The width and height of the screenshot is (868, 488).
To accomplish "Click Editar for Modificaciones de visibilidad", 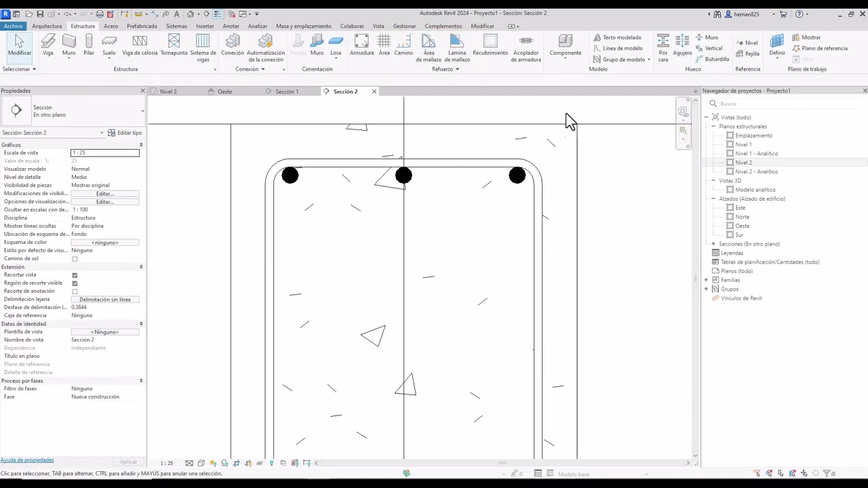I will pos(104,194).
